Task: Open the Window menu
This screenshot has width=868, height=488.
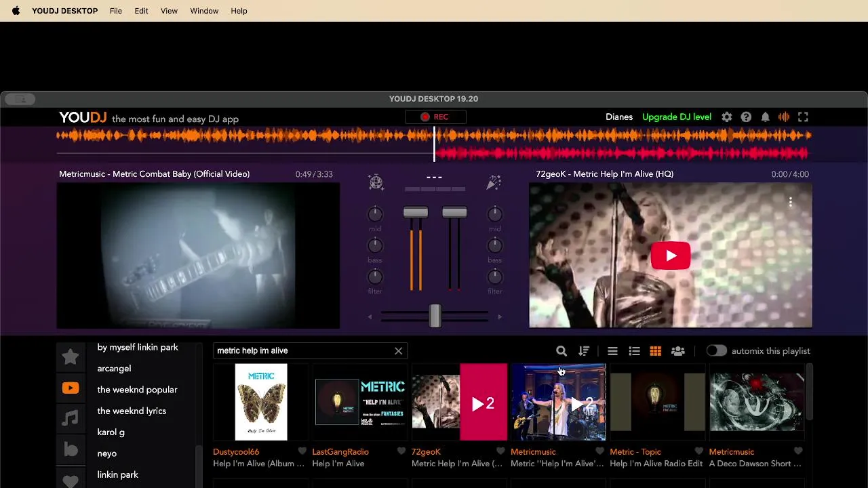Action: coord(204,11)
